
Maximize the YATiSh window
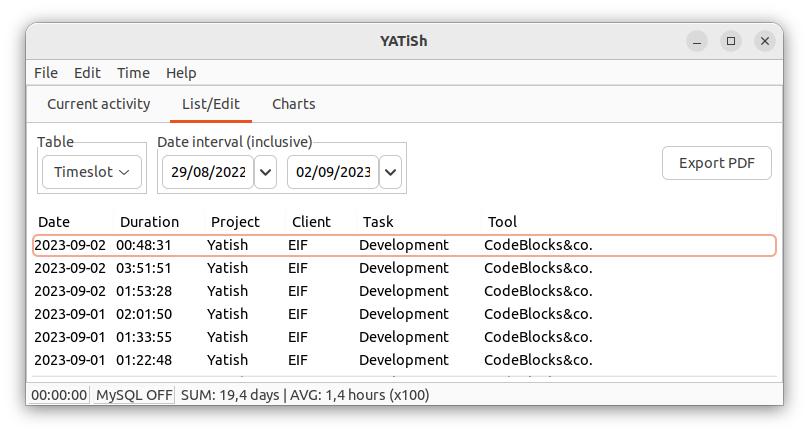tap(731, 41)
